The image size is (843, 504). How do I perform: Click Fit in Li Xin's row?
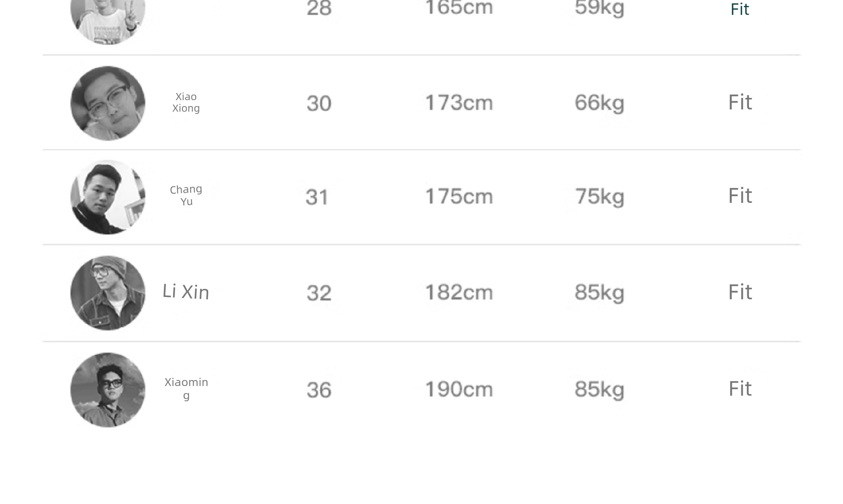point(740,292)
